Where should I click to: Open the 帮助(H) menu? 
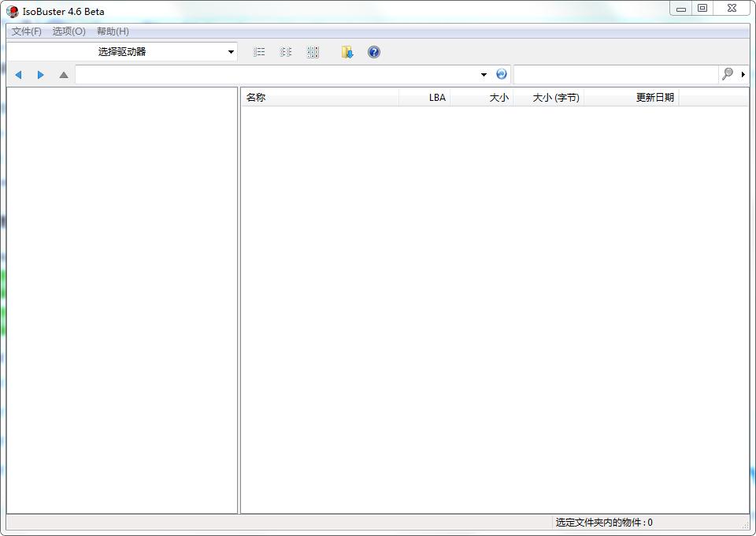(x=113, y=32)
